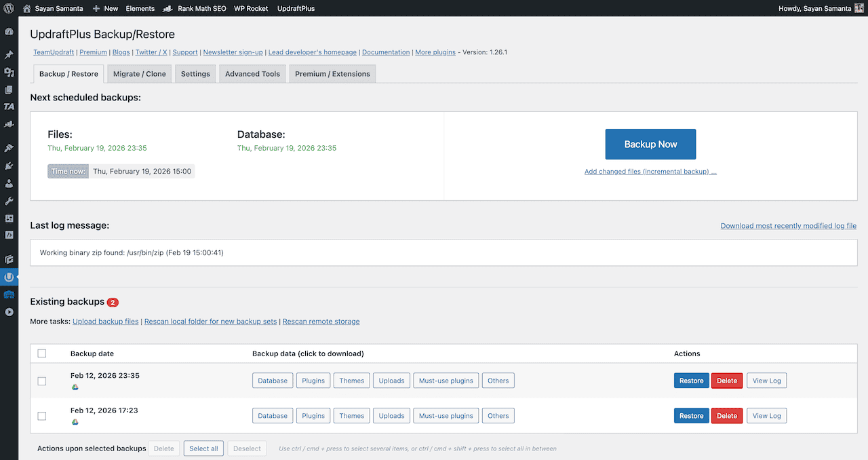The width and height of the screenshot is (868, 460).
Task: Click Add changed files (incremental backup) link
Action: (650, 172)
